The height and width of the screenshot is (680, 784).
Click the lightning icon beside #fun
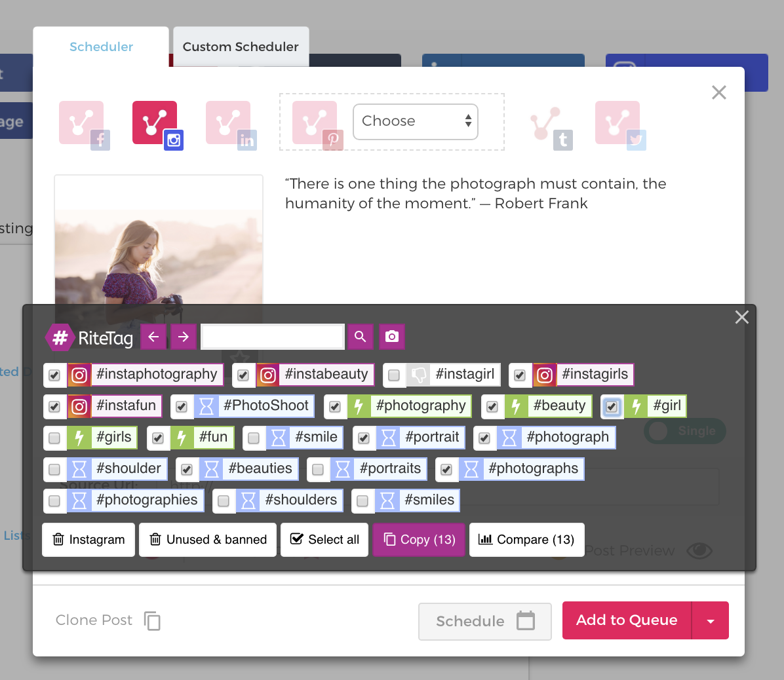point(182,438)
